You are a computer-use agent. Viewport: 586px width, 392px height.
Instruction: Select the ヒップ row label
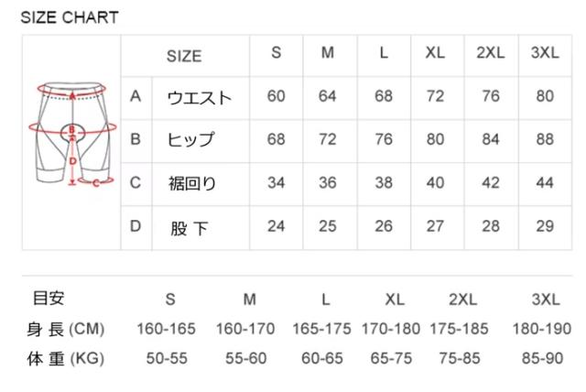coord(190,140)
